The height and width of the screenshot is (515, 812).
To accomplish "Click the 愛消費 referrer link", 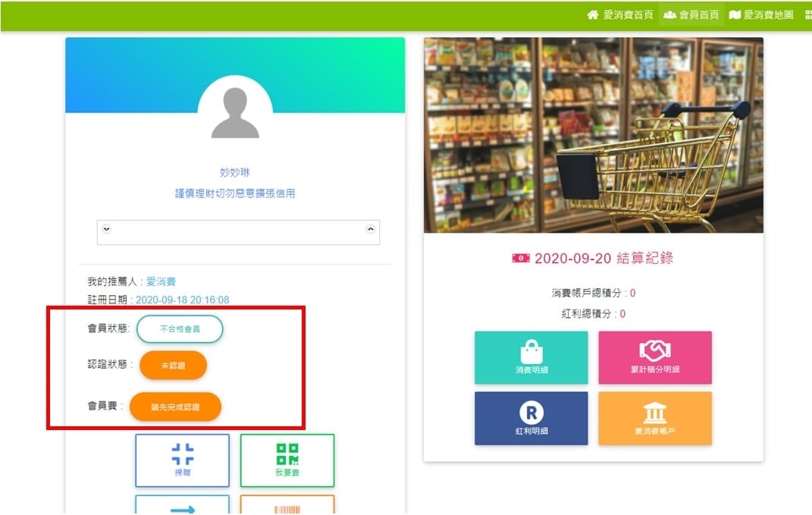I will click(x=161, y=281).
